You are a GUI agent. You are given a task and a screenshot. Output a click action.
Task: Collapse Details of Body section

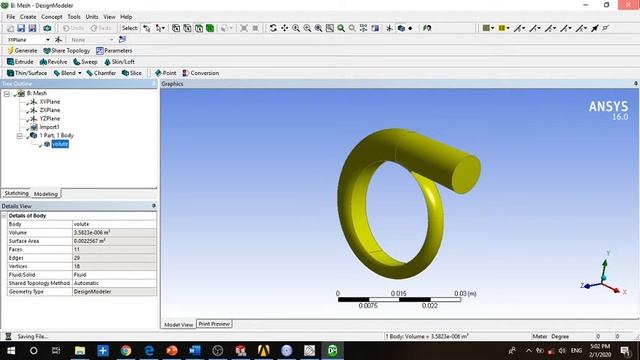point(4,216)
